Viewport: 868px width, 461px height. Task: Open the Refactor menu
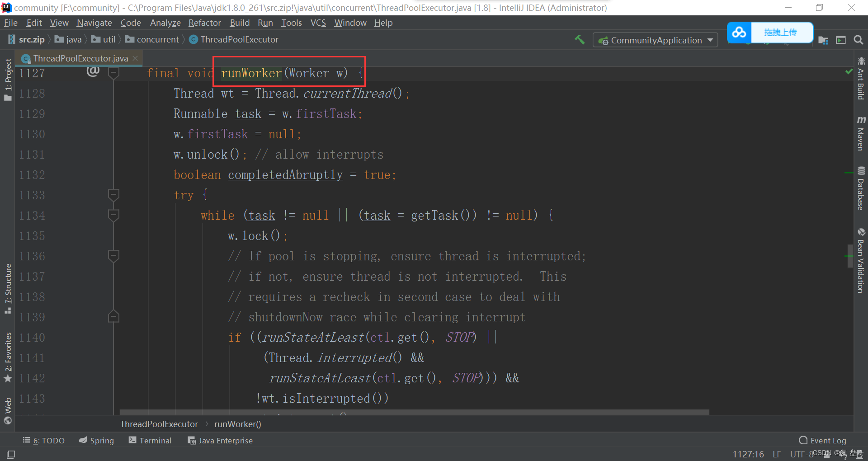pos(205,23)
